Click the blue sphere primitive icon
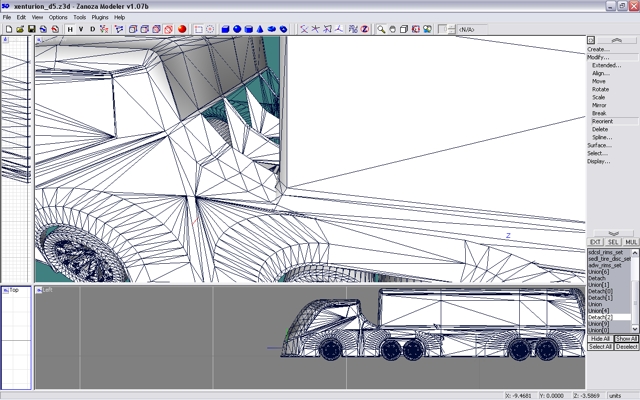640x400 pixels. pos(236,29)
